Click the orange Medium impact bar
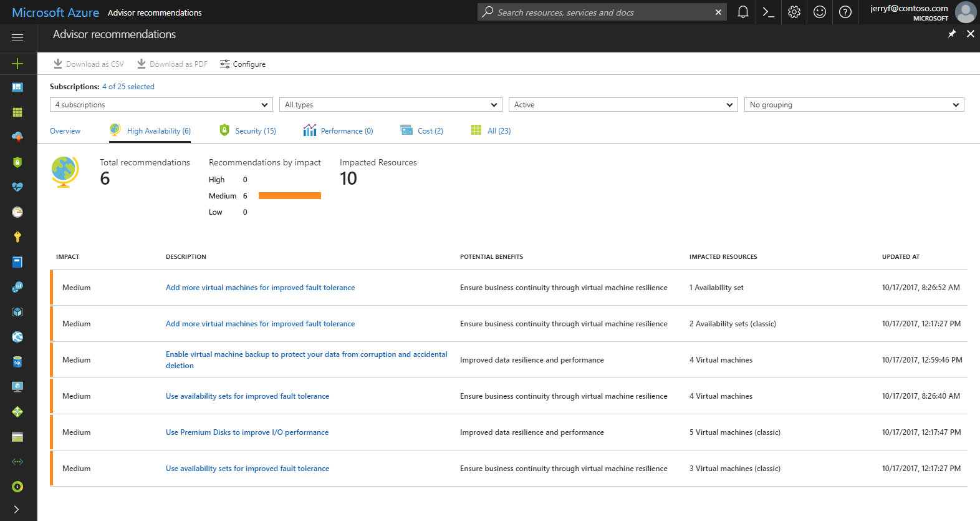 [x=290, y=196]
